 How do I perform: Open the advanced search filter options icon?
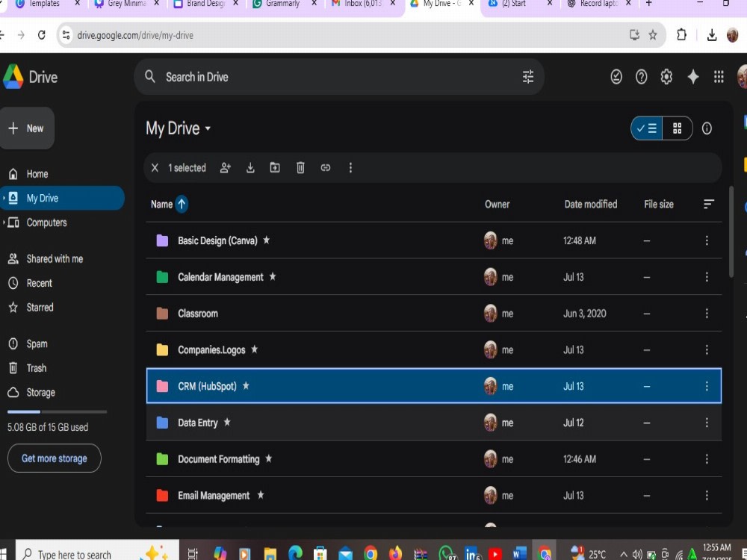[528, 77]
